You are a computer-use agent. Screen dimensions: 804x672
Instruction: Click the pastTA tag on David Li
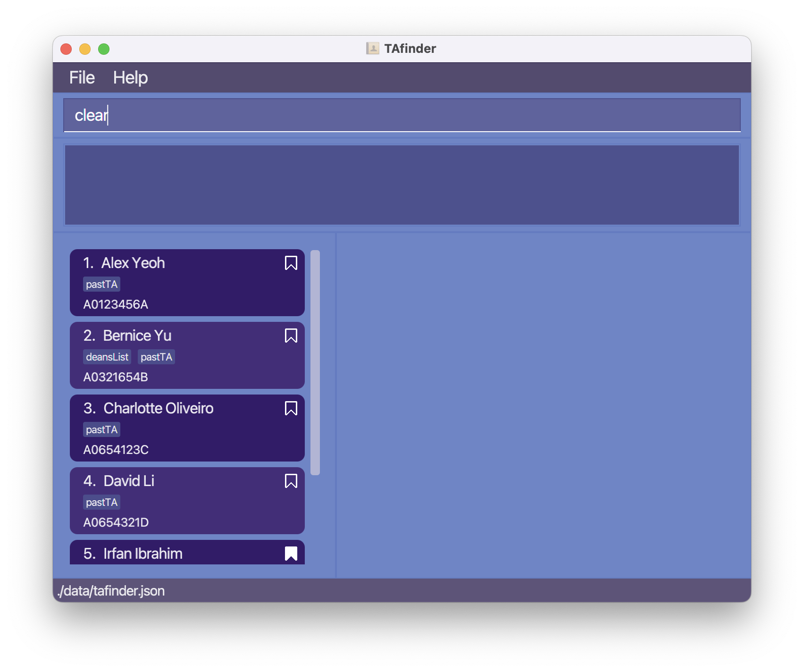click(102, 503)
